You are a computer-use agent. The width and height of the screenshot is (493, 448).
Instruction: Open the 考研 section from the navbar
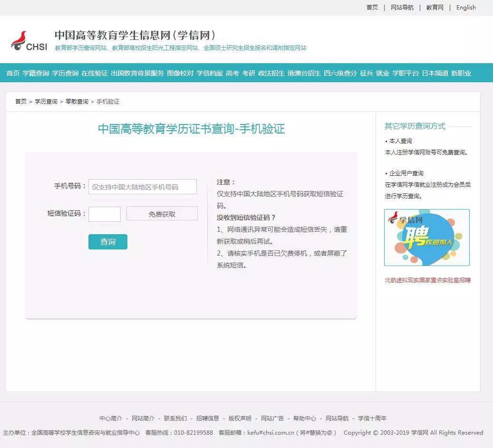click(x=248, y=74)
